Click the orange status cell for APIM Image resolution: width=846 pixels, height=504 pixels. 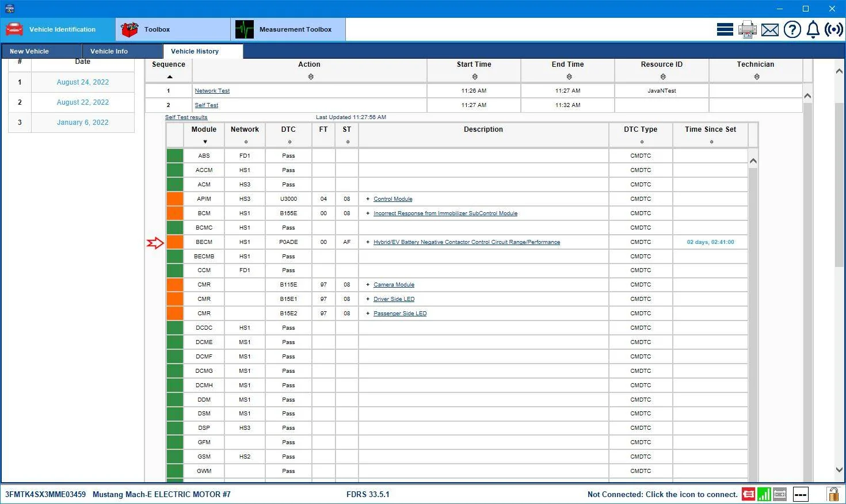tap(175, 199)
